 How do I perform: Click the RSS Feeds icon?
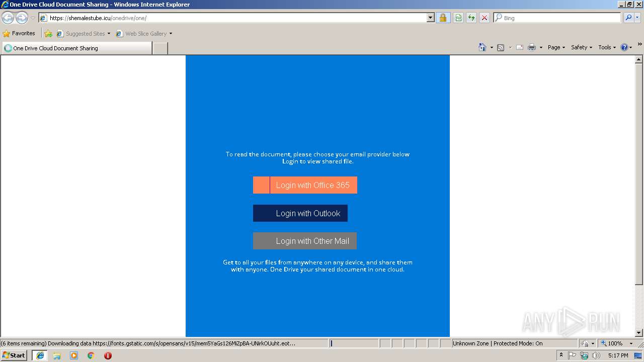[501, 47]
